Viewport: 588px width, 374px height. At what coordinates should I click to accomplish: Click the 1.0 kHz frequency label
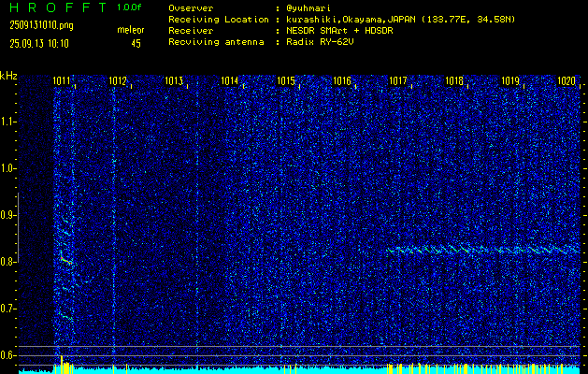[x=7, y=168]
